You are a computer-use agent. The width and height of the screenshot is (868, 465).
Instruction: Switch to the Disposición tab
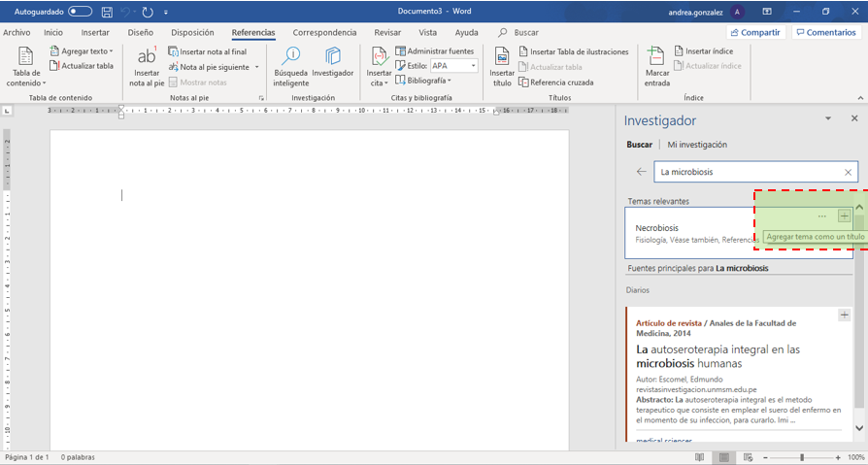tap(192, 33)
